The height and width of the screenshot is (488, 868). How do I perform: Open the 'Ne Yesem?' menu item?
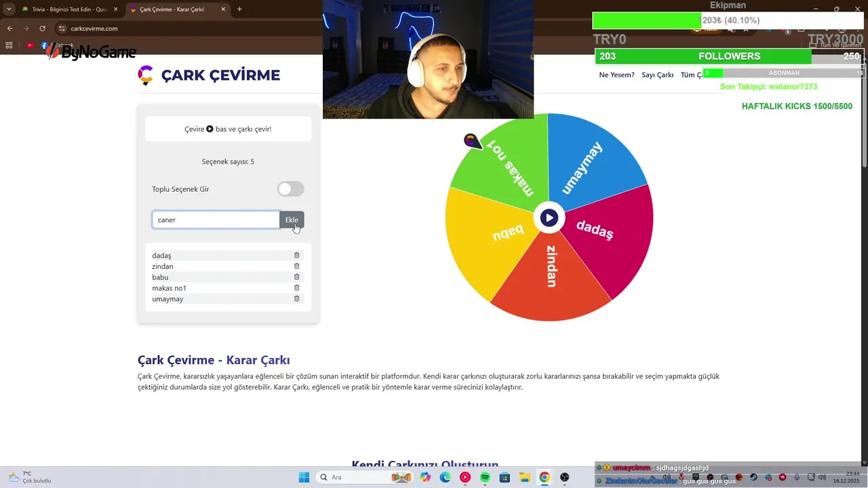click(616, 75)
